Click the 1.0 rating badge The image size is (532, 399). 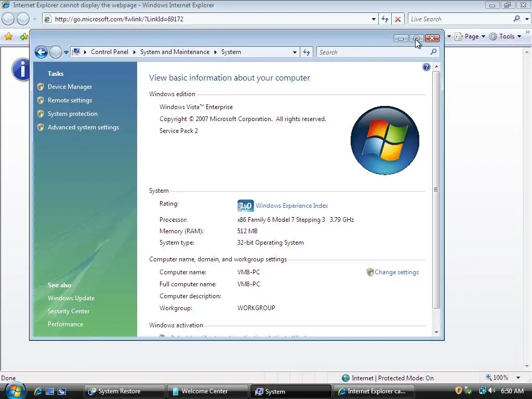pos(245,206)
